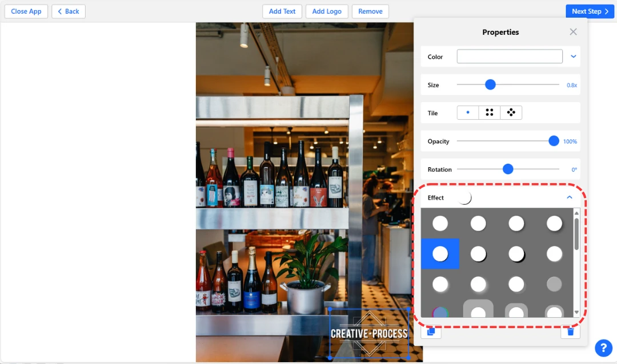This screenshot has height=364, width=617.
Task: Delete the watermark with trash icon
Action: point(570,331)
